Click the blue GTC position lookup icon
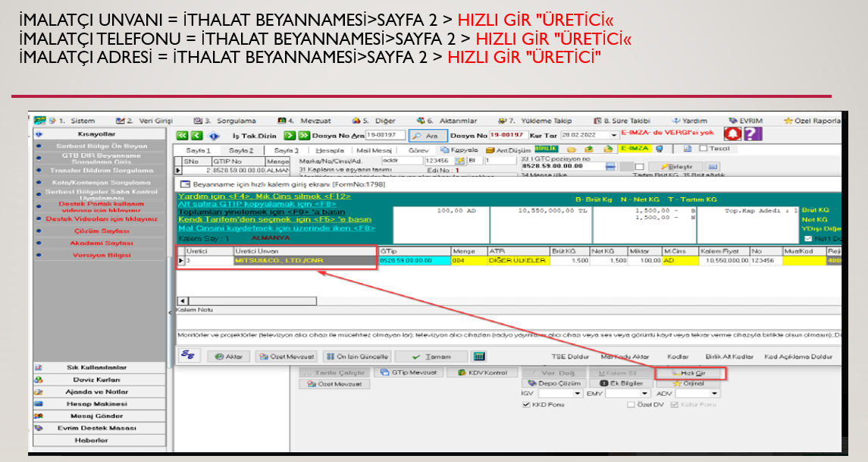The image size is (868, 462). pos(610,166)
